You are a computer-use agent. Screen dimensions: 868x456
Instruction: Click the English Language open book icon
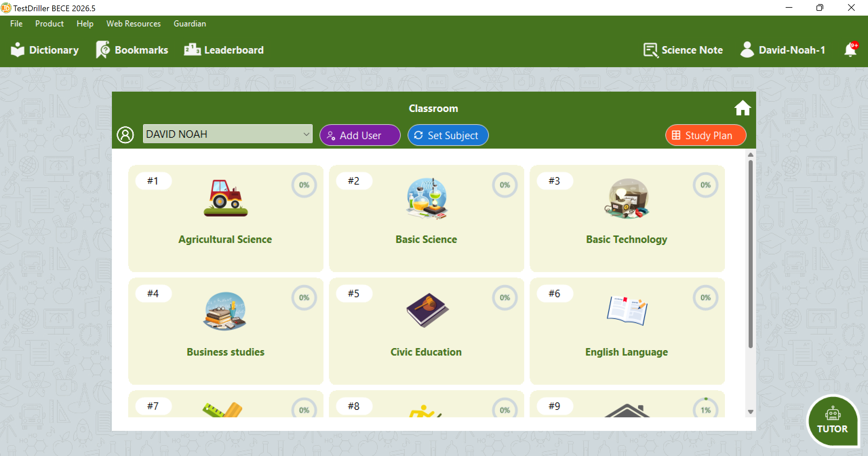pyautogui.click(x=627, y=310)
